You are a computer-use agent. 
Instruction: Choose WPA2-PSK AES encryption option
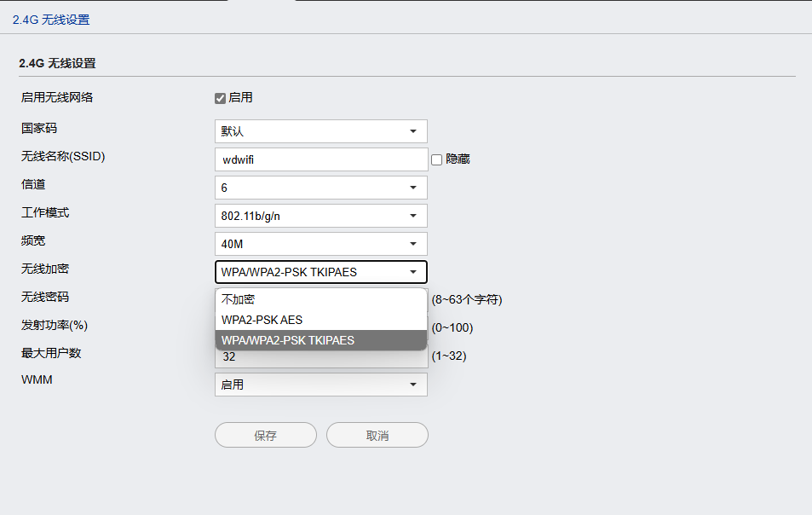(321, 320)
